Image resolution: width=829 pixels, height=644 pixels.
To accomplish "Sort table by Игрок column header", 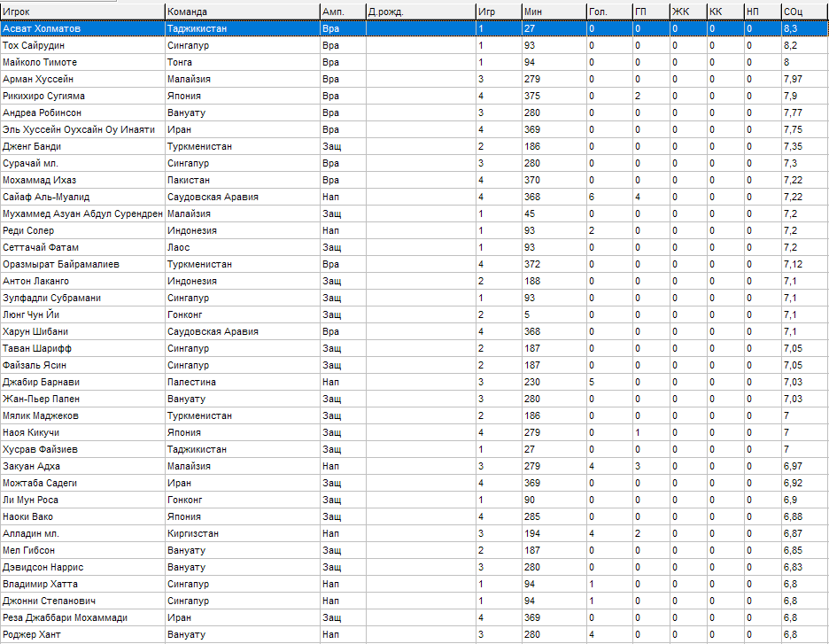I will point(81,12).
